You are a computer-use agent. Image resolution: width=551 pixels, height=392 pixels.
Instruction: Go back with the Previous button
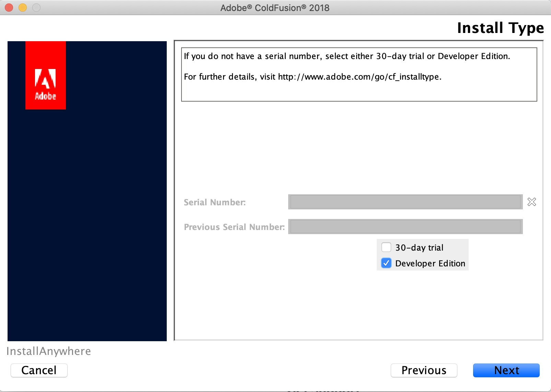[424, 370]
